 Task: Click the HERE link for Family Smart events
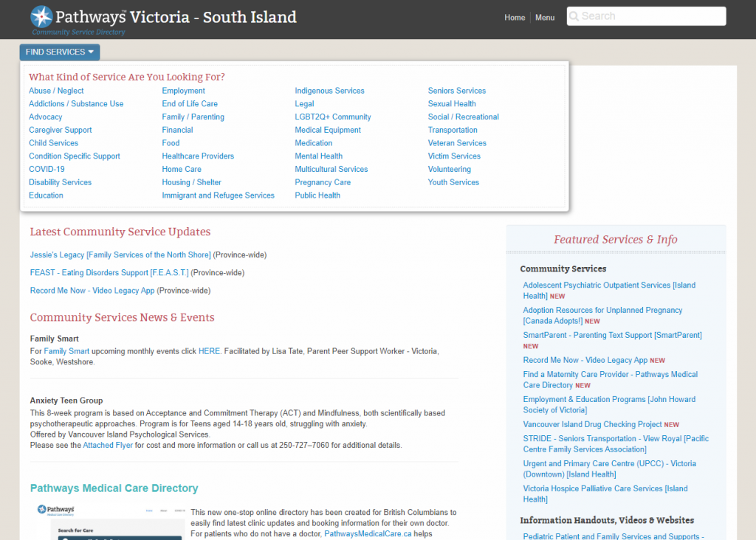209,350
